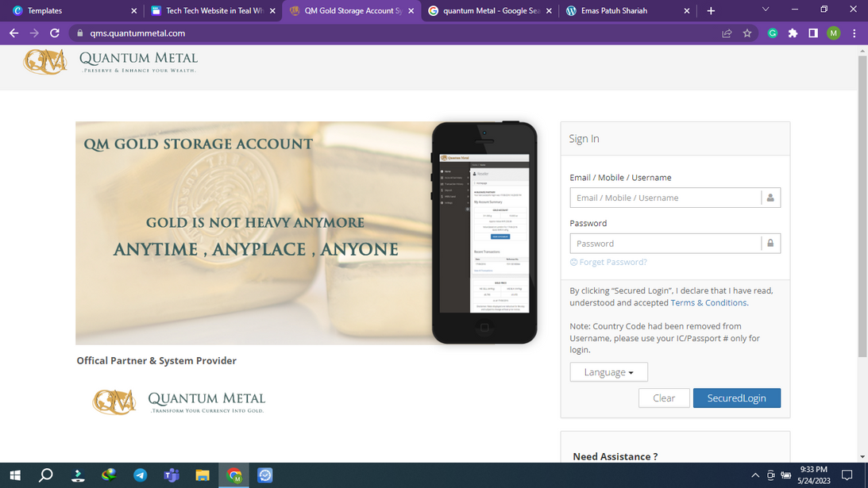
Task: Open the Extensions puzzle icon
Action: coord(793,33)
